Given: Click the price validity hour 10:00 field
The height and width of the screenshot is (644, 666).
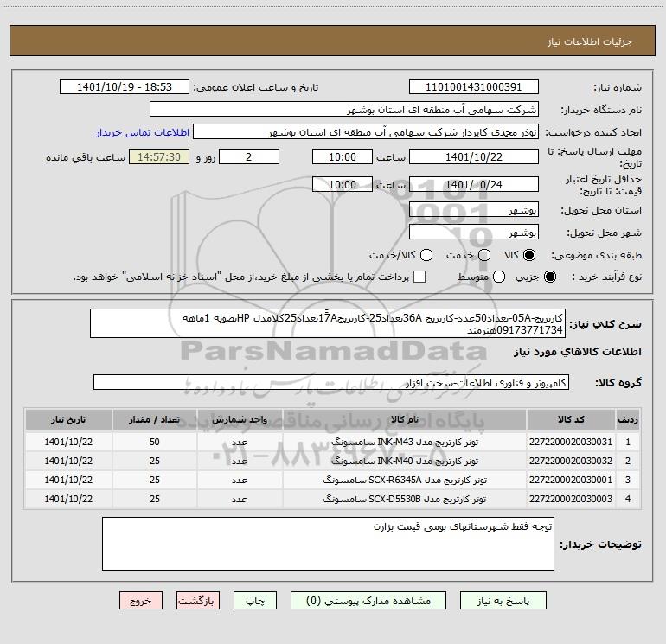Looking at the screenshot, I should [343, 184].
